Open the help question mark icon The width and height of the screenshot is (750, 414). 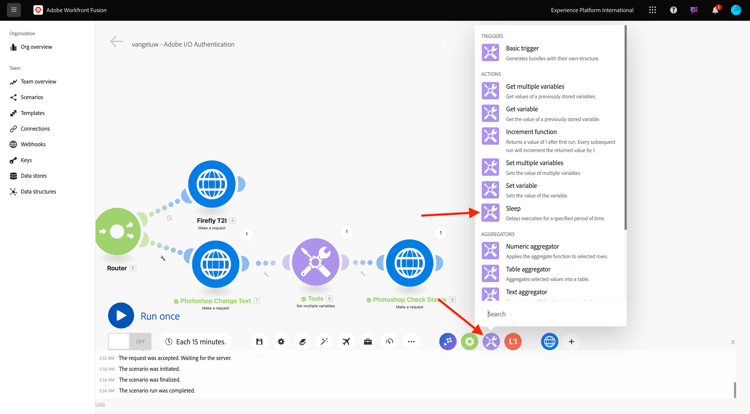click(x=673, y=10)
